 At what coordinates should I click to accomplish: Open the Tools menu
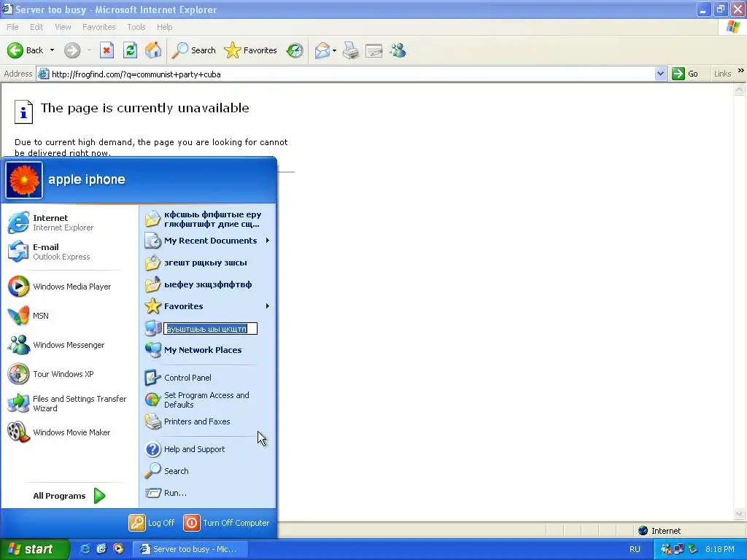136,27
